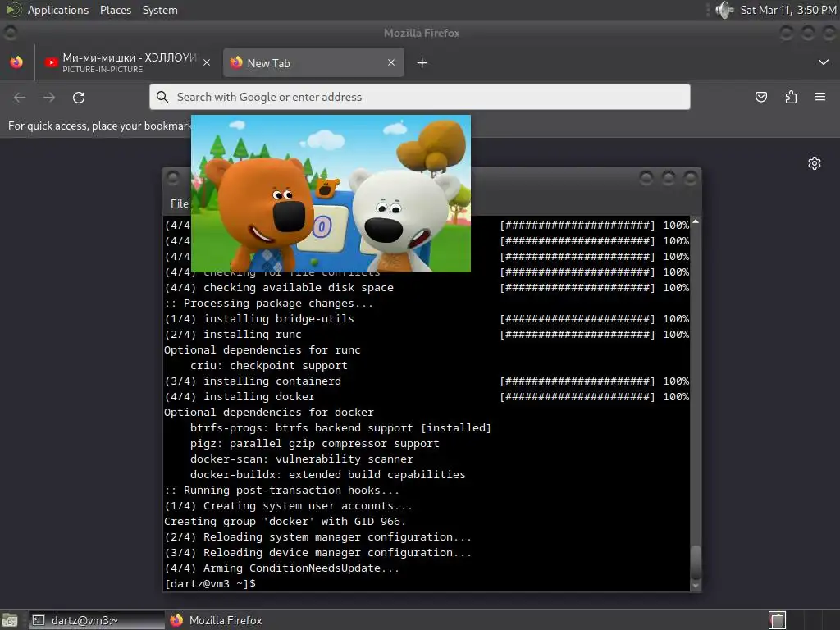Click the volume speaker icon in panel
Screen dimensions: 840x630
[724, 10]
